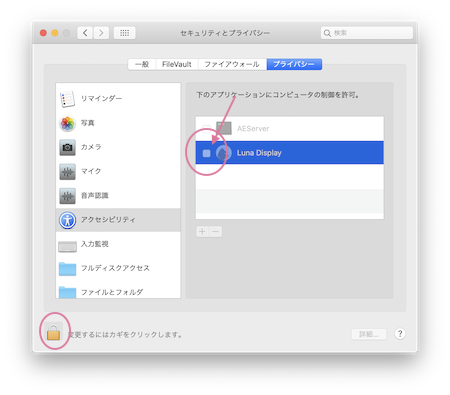Switch to the 一般 tab
The width and height of the screenshot is (450, 395).
142,64
